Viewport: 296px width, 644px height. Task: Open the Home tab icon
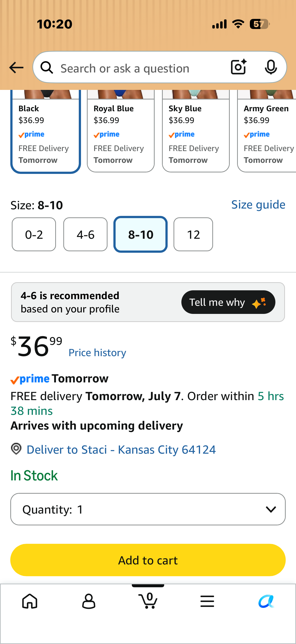pyautogui.click(x=30, y=601)
